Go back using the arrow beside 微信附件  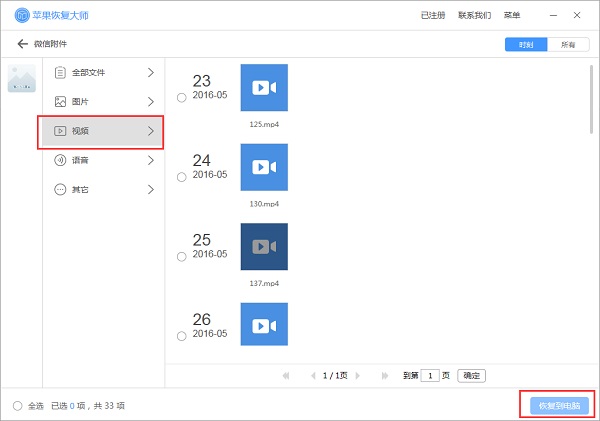coord(23,44)
